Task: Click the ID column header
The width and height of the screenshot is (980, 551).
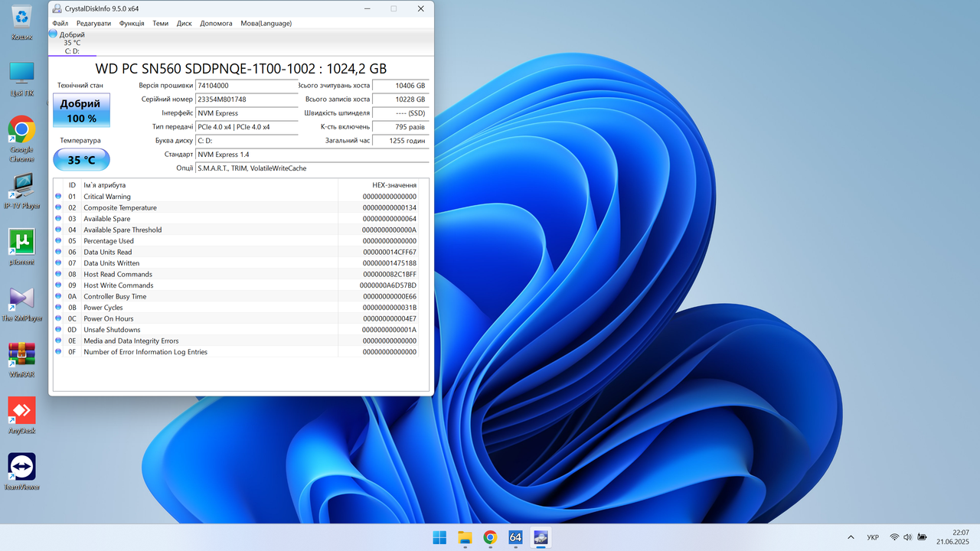Action: tap(72, 185)
